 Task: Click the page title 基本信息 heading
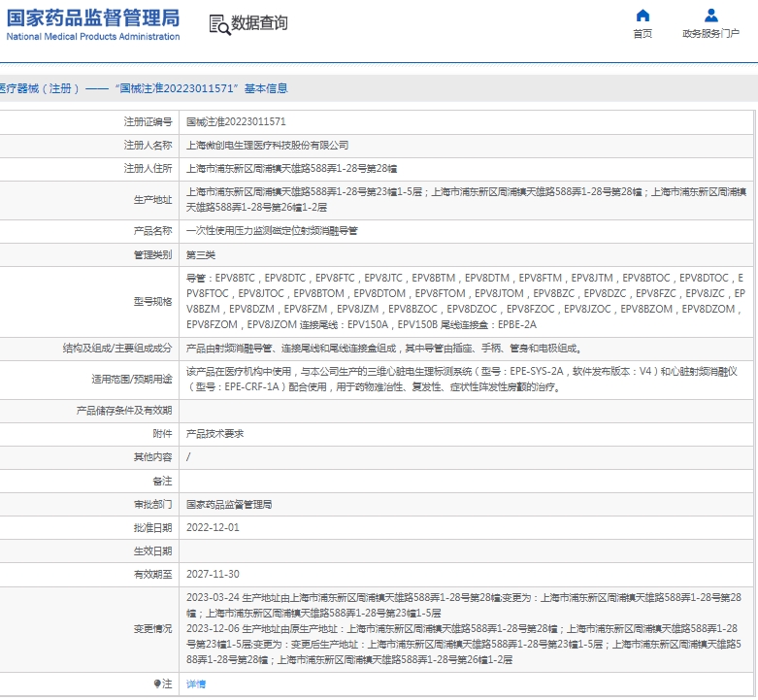click(x=266, y=88)
